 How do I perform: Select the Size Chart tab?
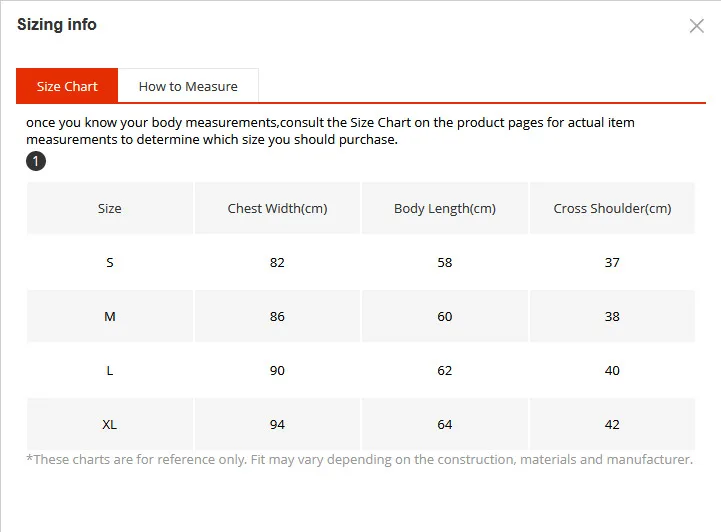pos(67,86)
